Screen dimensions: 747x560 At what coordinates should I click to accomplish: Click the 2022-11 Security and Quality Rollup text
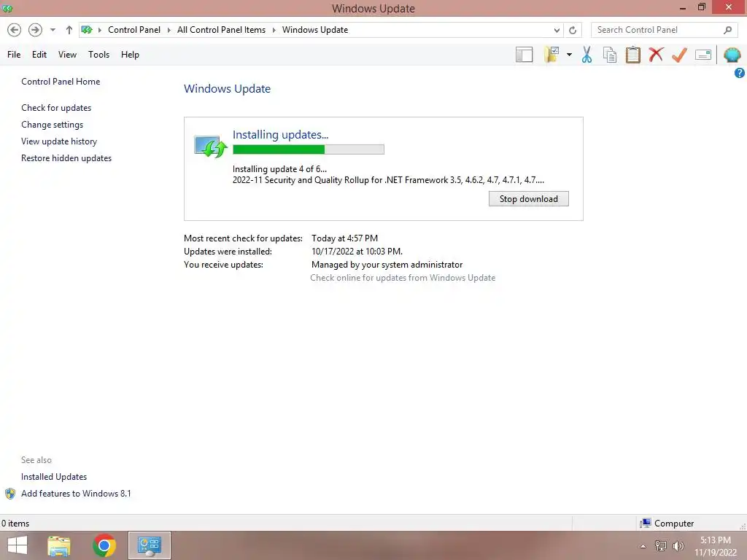pos(388,180)
